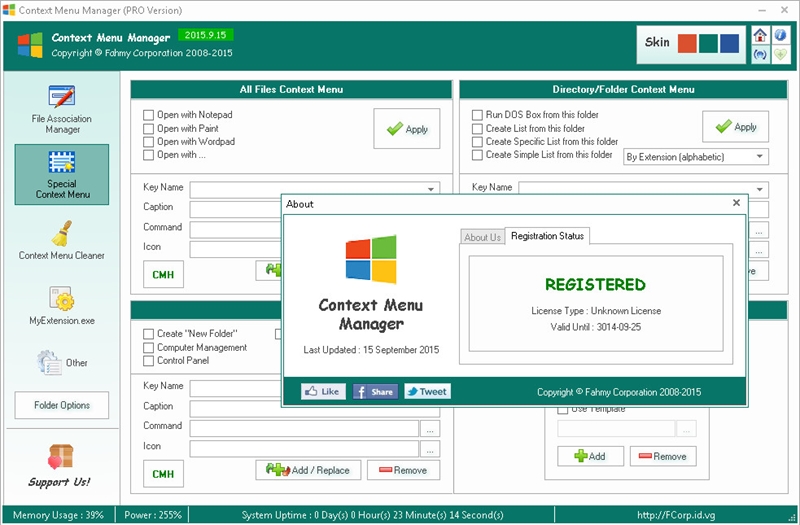Image resolution: width=800 pixels, height=525 pixels.
Task: Close the About dialog
Action: coord(736,203)
